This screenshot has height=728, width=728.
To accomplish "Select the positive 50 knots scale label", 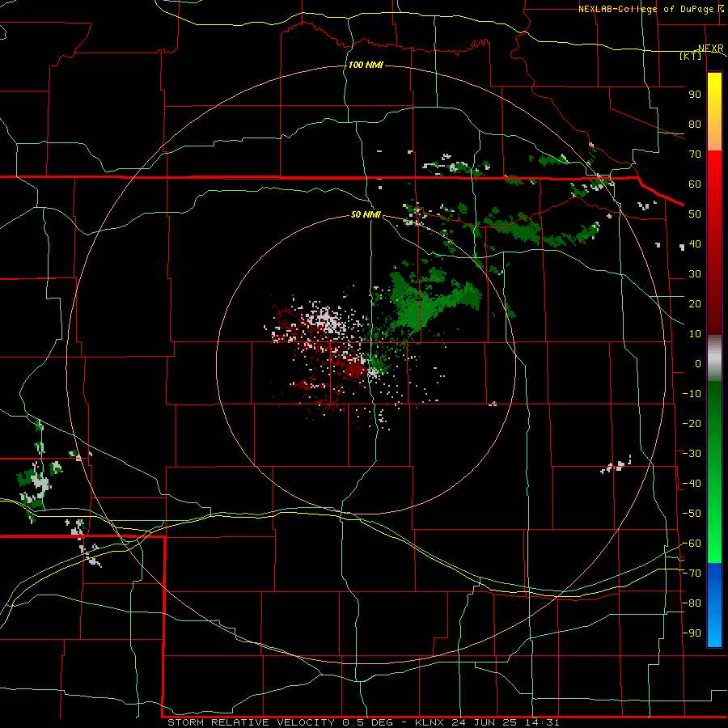I will click(695, 214).
